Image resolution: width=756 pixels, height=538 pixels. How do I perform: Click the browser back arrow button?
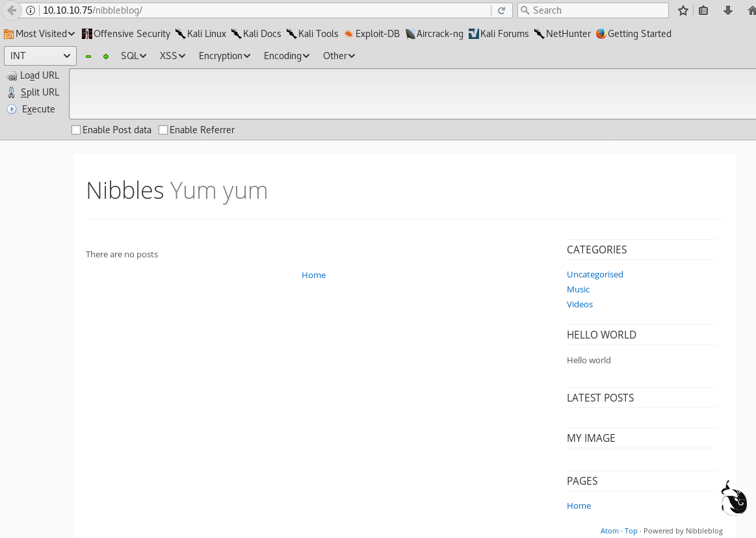click(11, 10)
